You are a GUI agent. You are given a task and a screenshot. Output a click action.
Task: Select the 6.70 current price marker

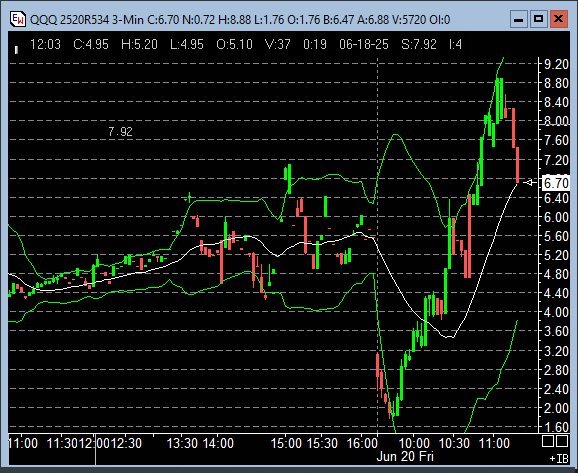click(556, 183)
